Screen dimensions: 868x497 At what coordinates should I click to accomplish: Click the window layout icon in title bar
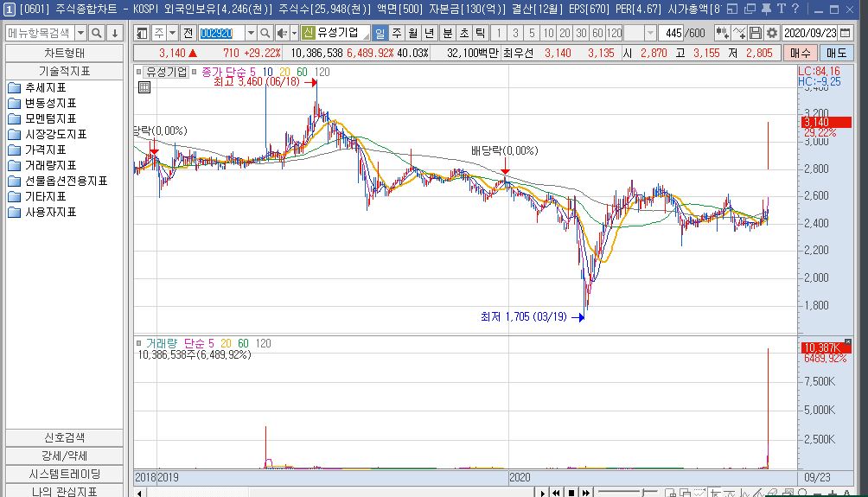[x=732, y=9]
